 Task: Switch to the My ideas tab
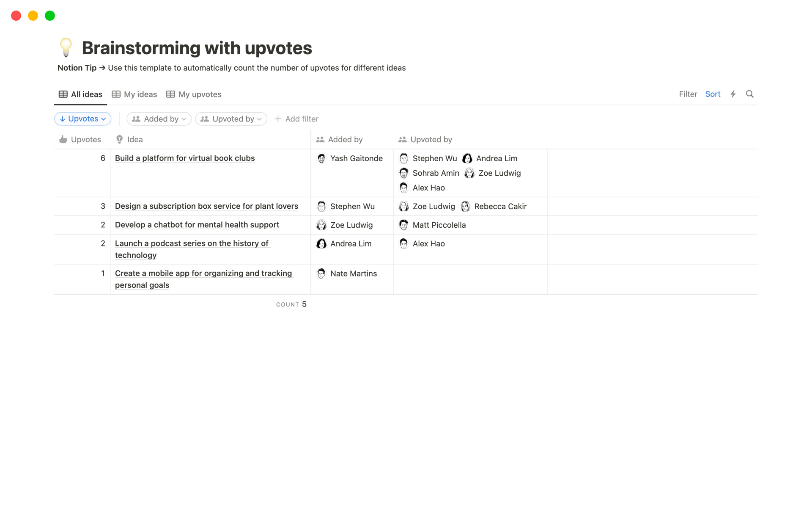click(x=134, y=94)
